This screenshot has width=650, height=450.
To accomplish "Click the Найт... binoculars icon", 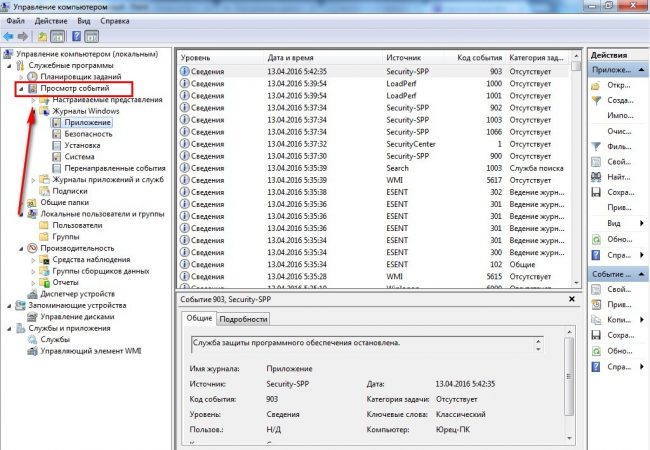I will point(596,177).
